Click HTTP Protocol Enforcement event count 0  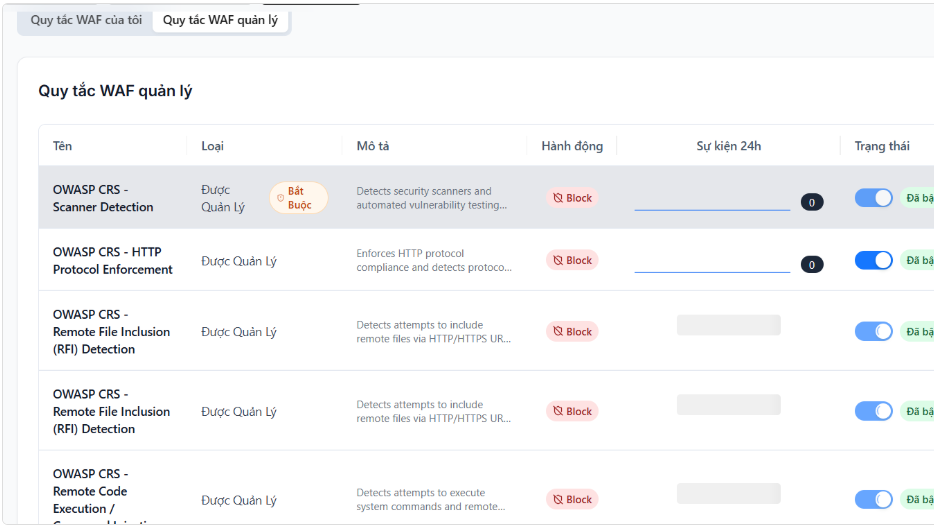[x=812, y=264]
